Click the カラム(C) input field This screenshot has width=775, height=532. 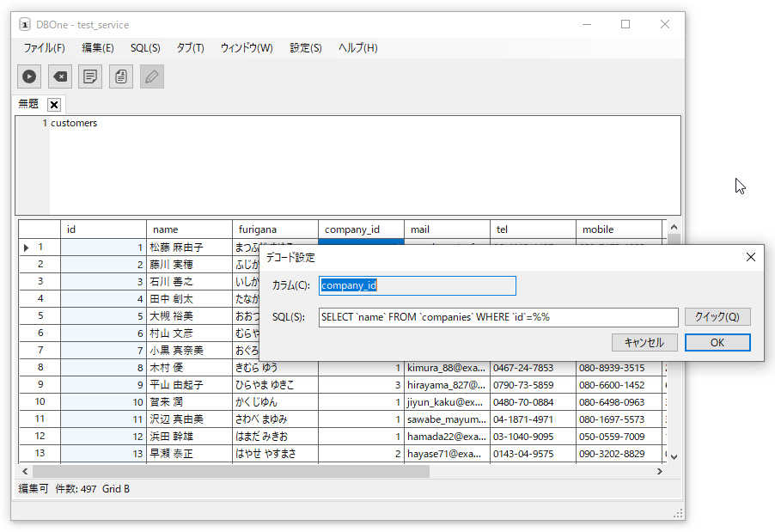pos(418,285)
